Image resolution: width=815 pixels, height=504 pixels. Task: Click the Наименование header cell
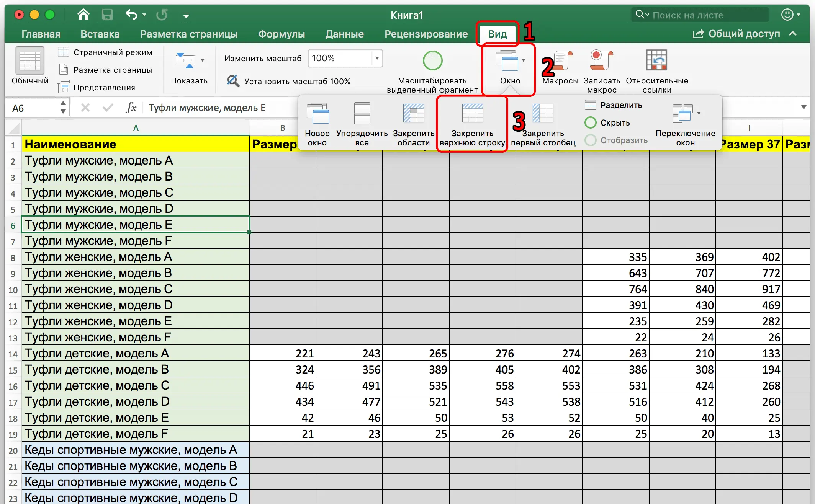pyautogui.click(x=136, y=144)
